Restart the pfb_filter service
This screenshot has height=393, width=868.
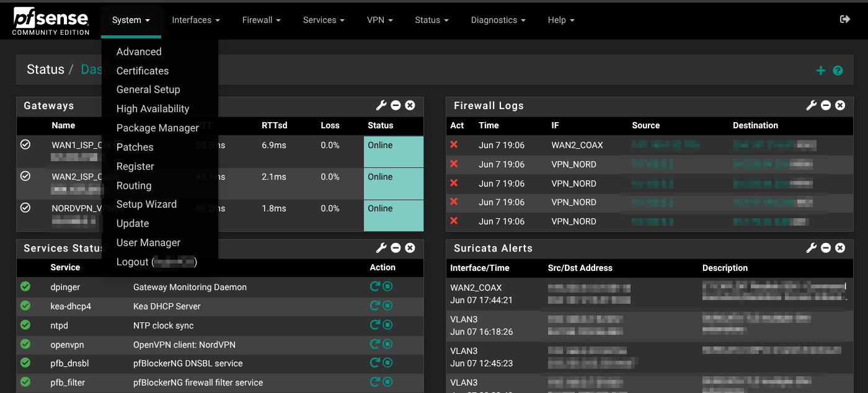[374, 382]
